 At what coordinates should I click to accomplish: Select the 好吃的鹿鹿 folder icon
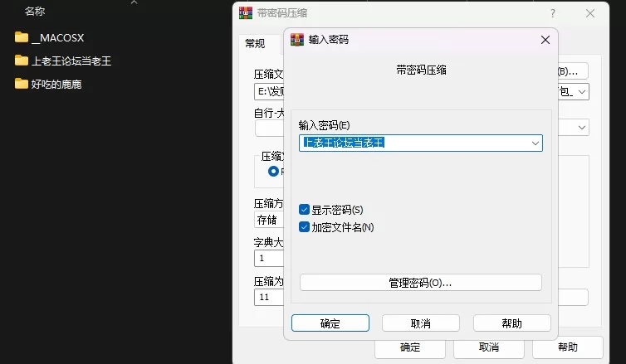pos(22,84)
